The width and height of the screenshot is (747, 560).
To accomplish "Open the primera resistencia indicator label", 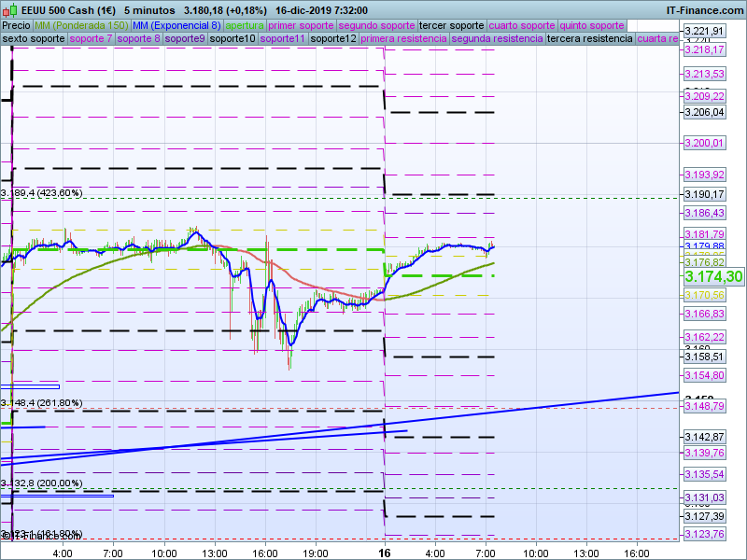I will coord(402,39).
